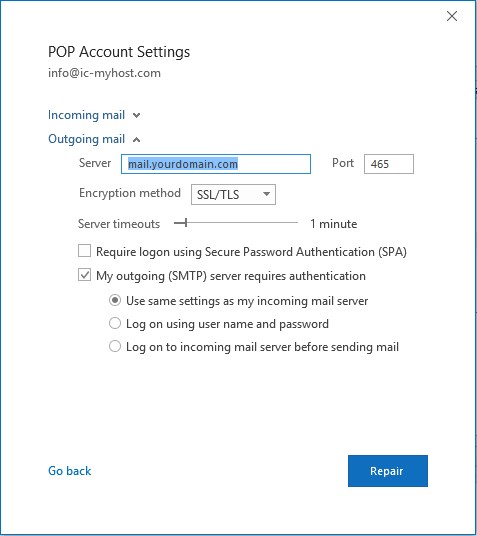Open the Incoming mail section heading
The image size is (477, 536).
[x=86, y=115]
